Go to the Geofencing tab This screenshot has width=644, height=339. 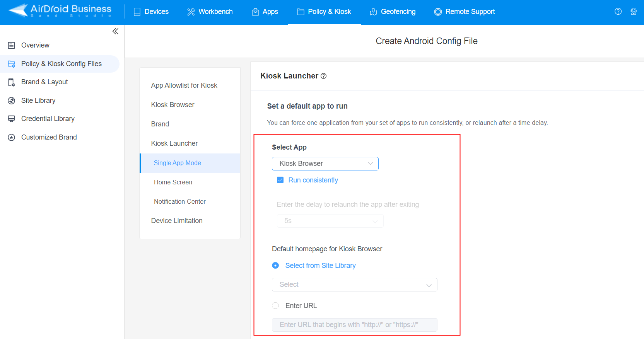[393, 12]
